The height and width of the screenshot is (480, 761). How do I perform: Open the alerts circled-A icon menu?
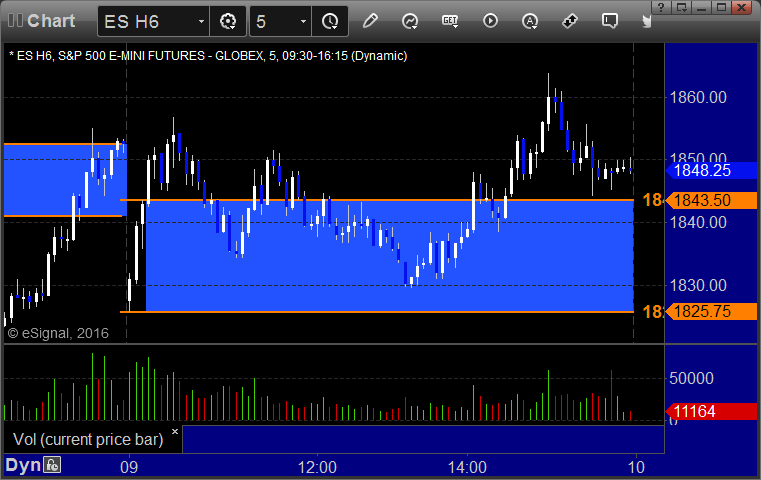coord(530,21)
